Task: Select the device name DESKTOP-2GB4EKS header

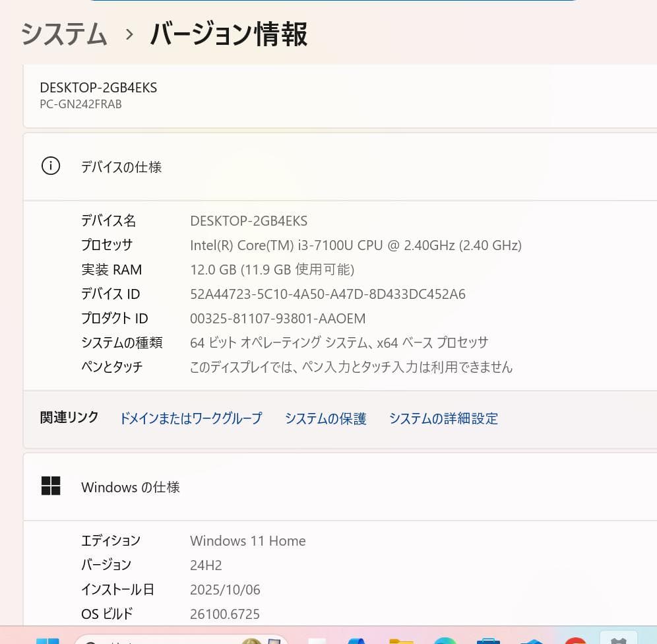Action: [98, 87]
